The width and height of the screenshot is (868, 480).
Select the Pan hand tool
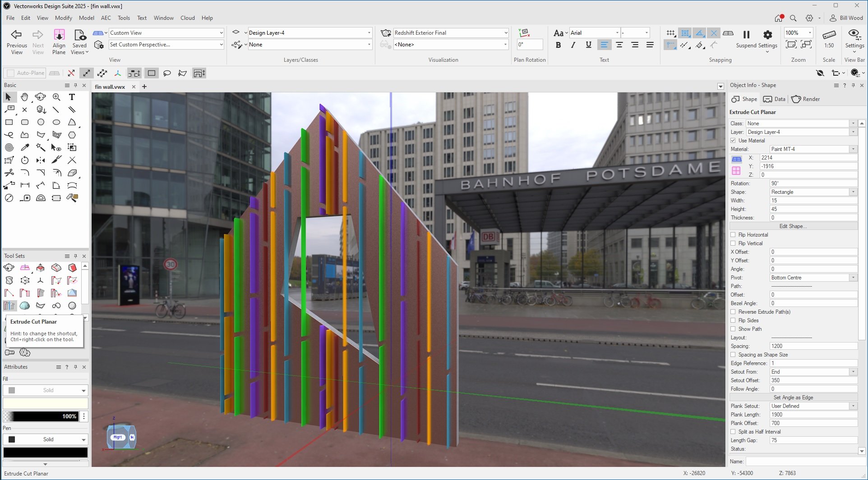(x=24, y=97)
